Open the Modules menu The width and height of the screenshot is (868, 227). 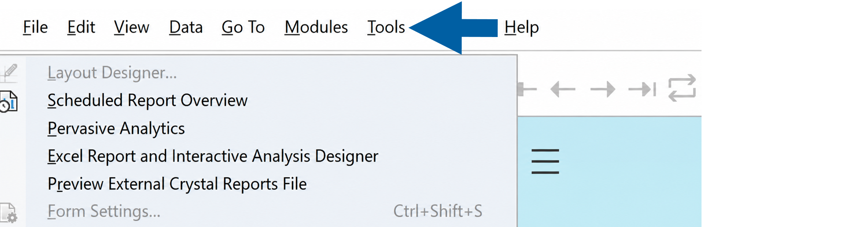(316, 27)
